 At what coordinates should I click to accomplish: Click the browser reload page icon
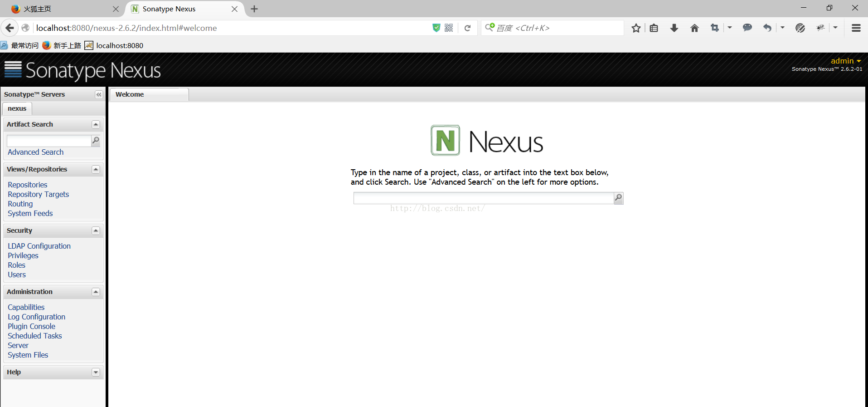(x=467, y=28)
